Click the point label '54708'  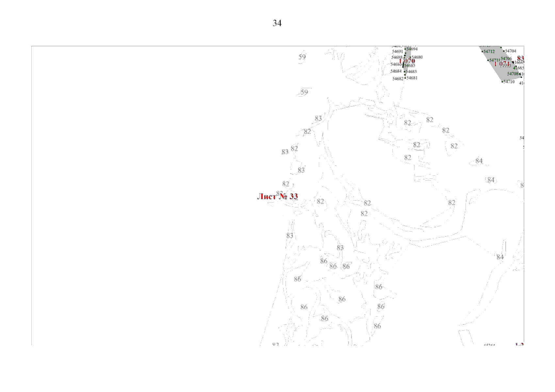click(x=513, y=74)
